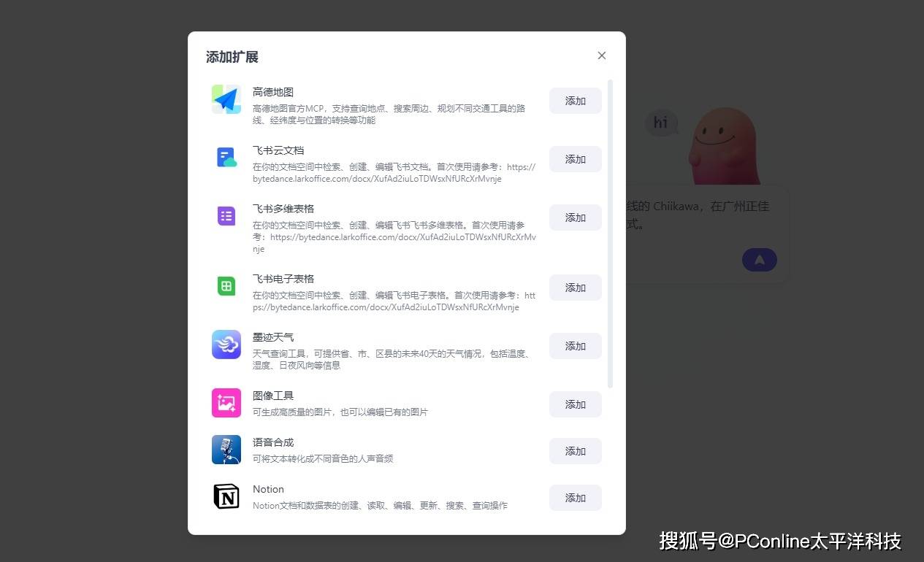Click the 语音合成 description text
Viewport: 924px width, 562px height.
[323, 458]
